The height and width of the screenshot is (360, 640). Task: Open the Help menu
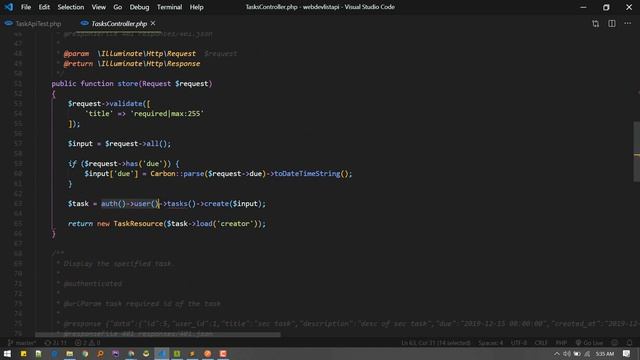[196, 7]
